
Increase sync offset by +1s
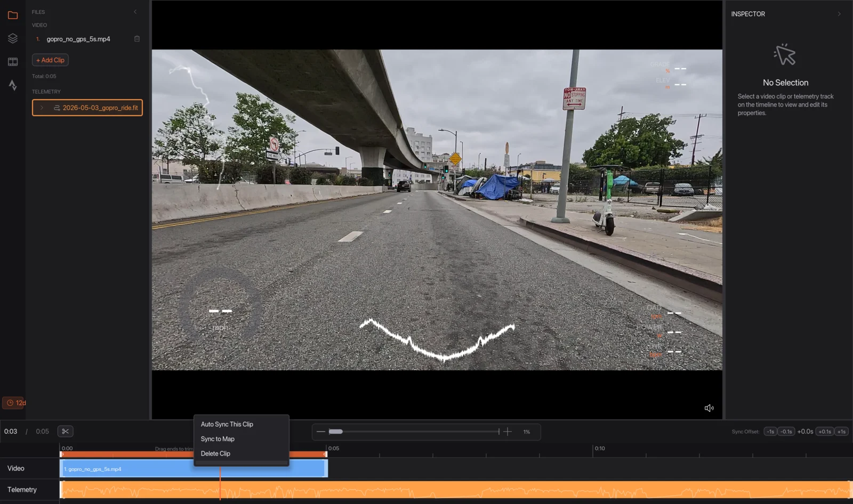click(x=841, y=432)
